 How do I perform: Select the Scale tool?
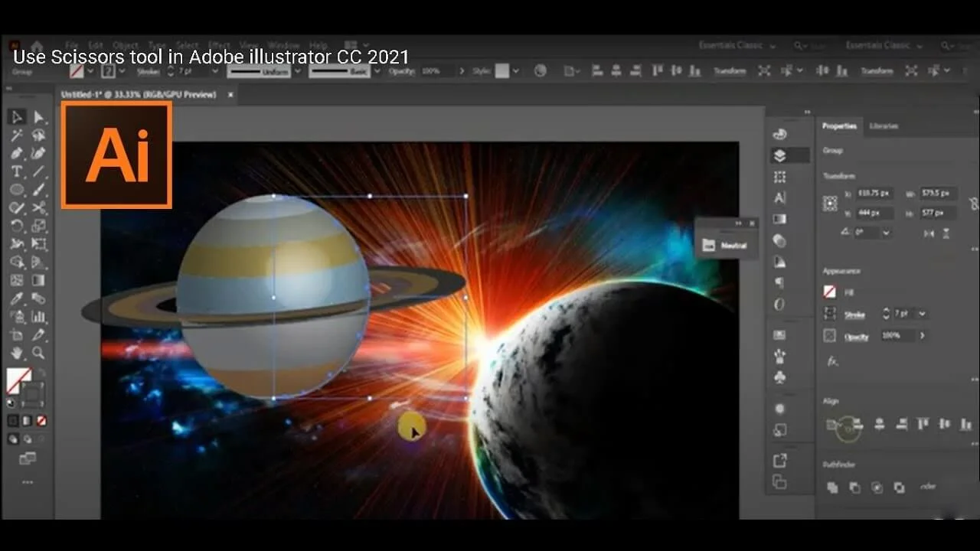coord(38,227)
